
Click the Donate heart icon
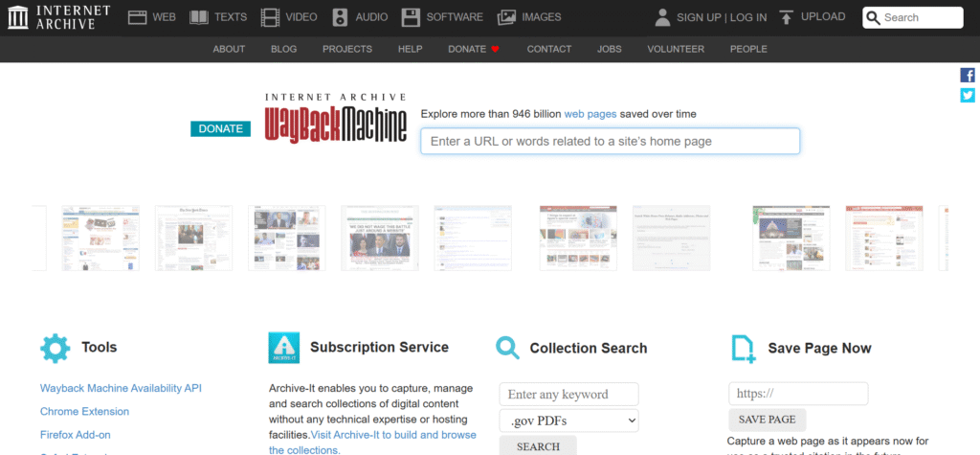[x=495, y=49]
